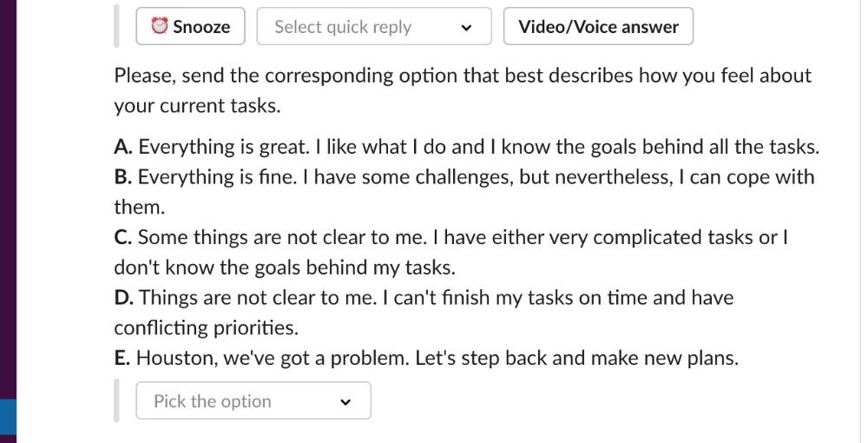Click the Everything is fine option text
The width and height of the screenshot is (868, 443).
tap(217, 177)
